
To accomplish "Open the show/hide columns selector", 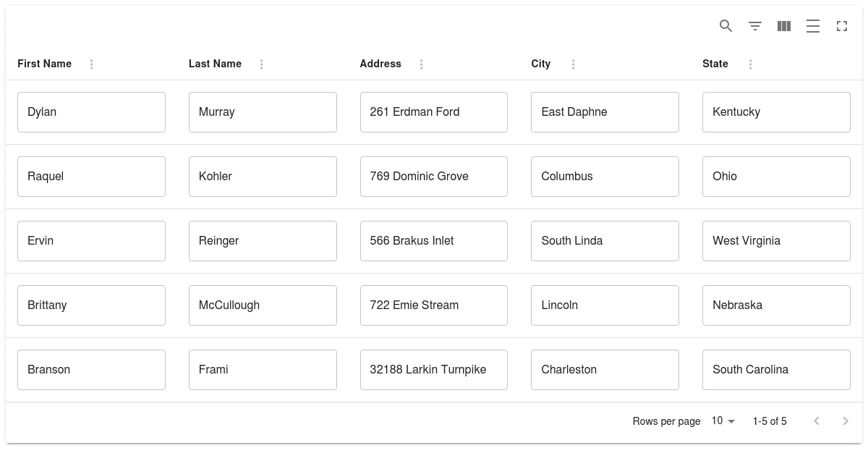I will point(783,26).
